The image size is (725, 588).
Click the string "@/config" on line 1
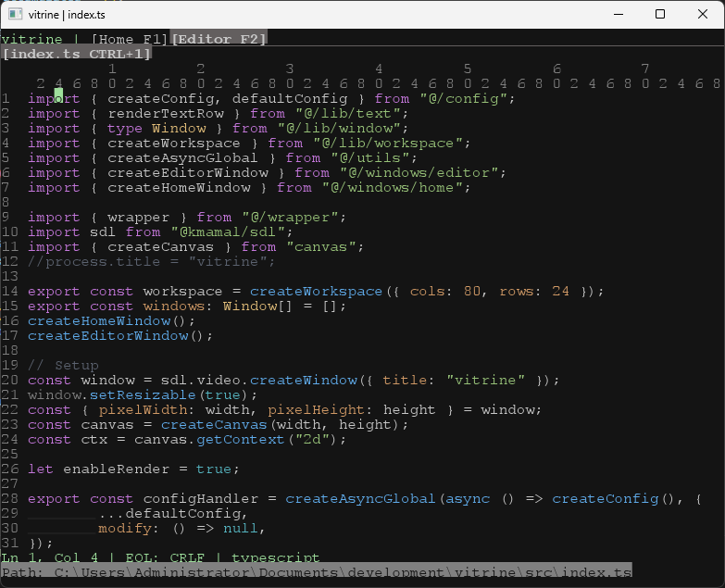point(463,98)
